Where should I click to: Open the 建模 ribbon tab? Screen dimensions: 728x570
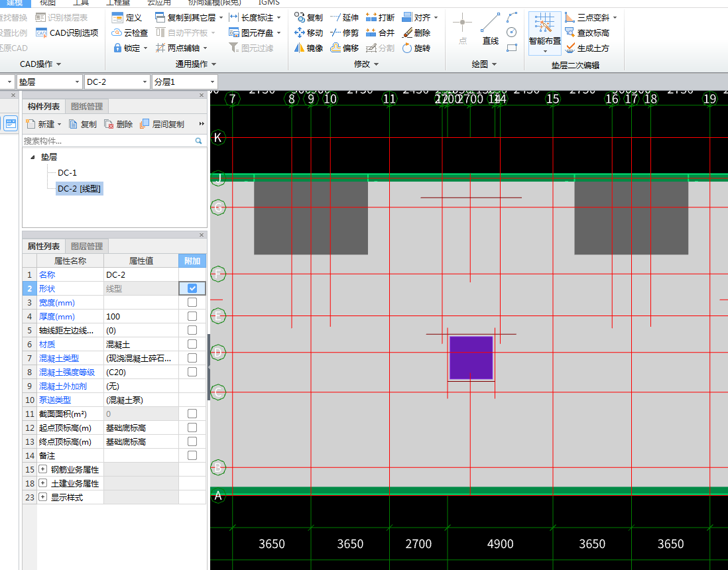point(15,3)
